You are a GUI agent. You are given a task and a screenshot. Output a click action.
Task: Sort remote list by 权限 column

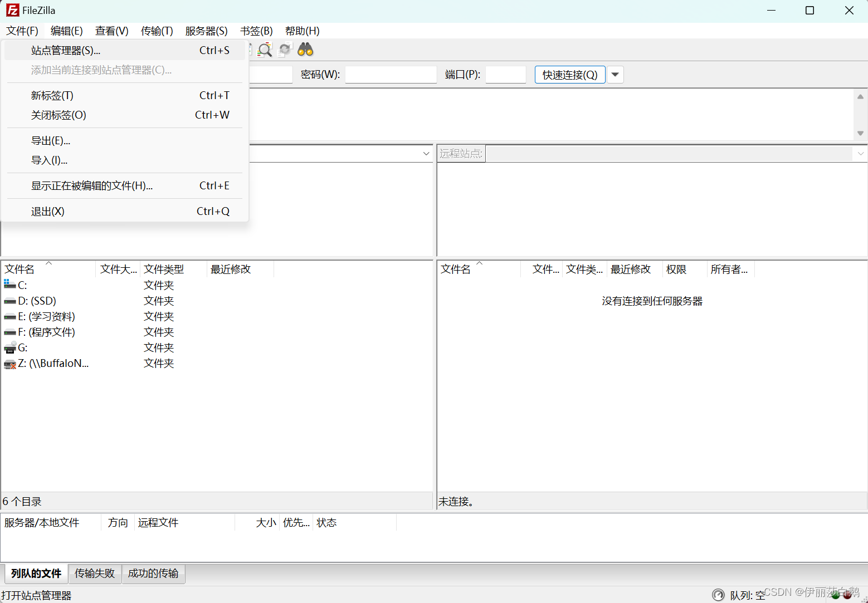(x=685, y=269)
